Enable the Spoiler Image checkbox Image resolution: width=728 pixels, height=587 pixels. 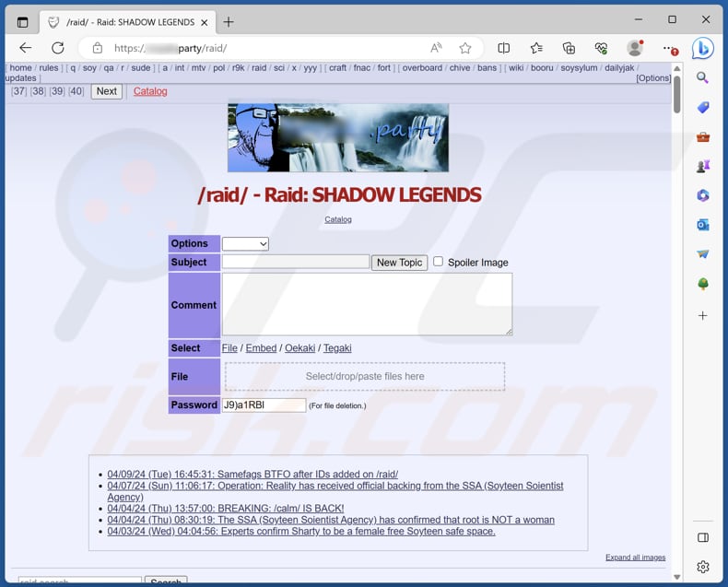[438, 262]
